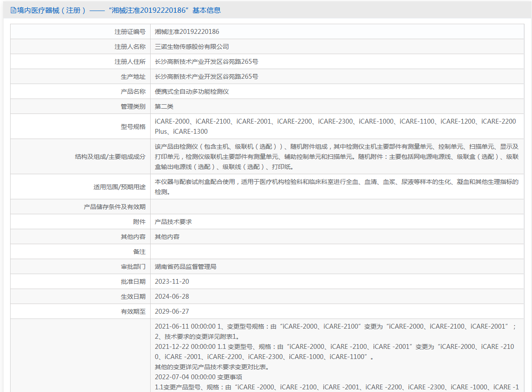The width and height of the screenshot is (532, 392).
Task: Select the registration number 湘械注准20192220186 value
Action: pyautogui.click(x=187, y=32)
